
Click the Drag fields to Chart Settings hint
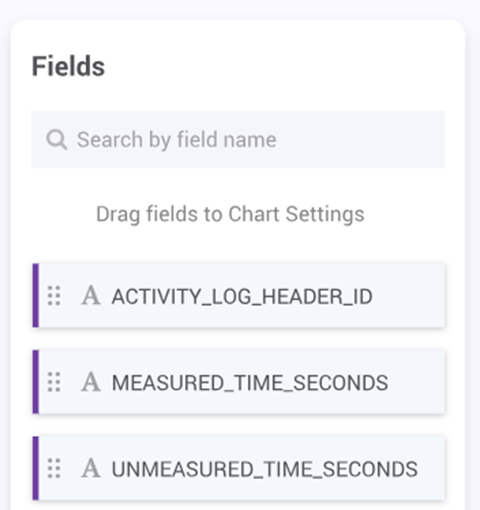tap(230, 214)
